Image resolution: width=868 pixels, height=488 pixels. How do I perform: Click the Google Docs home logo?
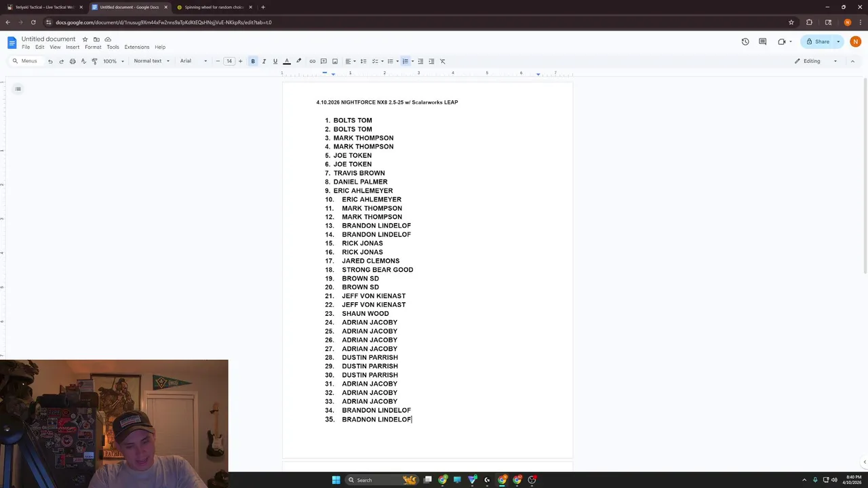(x=12, y=43)
